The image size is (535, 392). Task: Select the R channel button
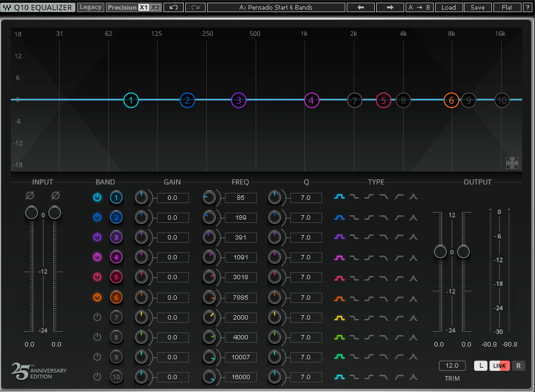coord(518,366)
